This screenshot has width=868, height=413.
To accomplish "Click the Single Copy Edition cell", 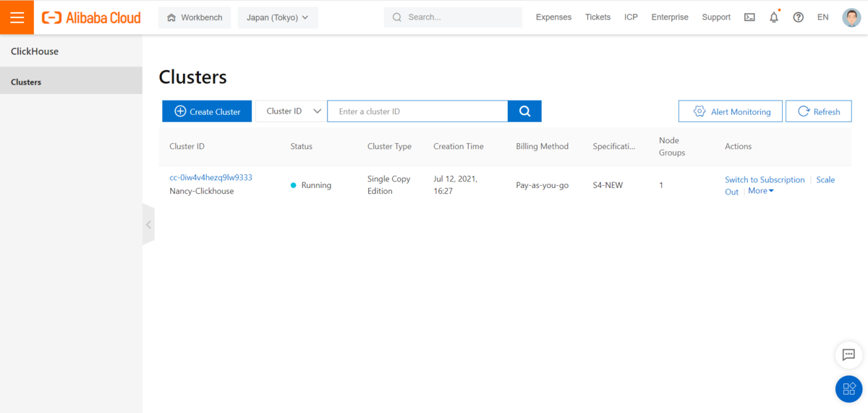I will click(389, 185).
